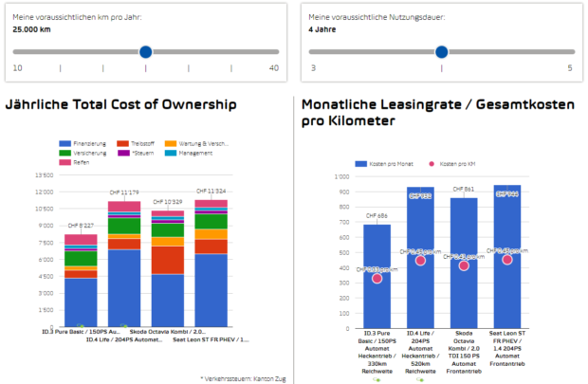Click the 'CHF 10'329' total label
This screenshot has width=588, height=384.
(x=168, y=202)
